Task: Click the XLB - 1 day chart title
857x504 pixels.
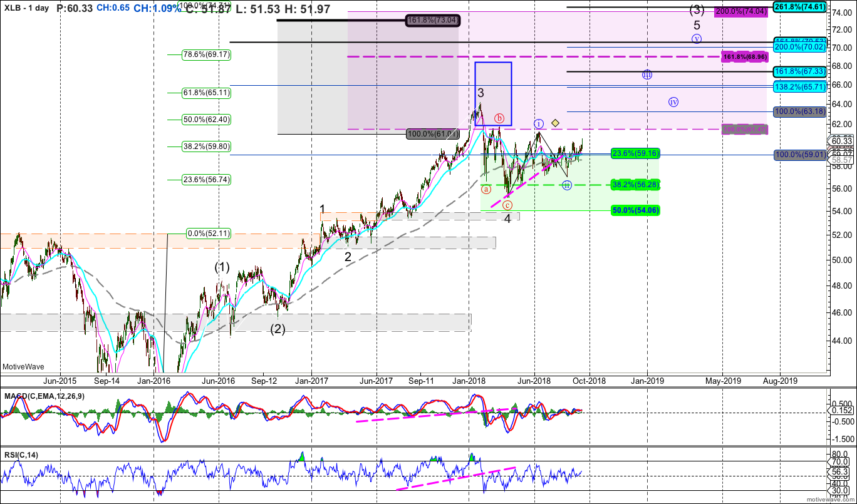Action: [x=25, y=8]
